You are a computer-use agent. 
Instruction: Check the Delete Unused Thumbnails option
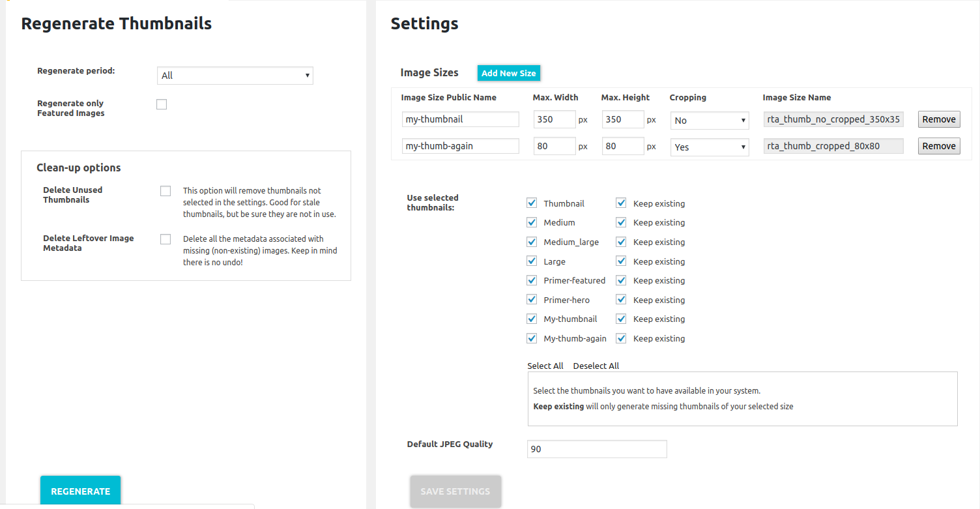(166, 191)
